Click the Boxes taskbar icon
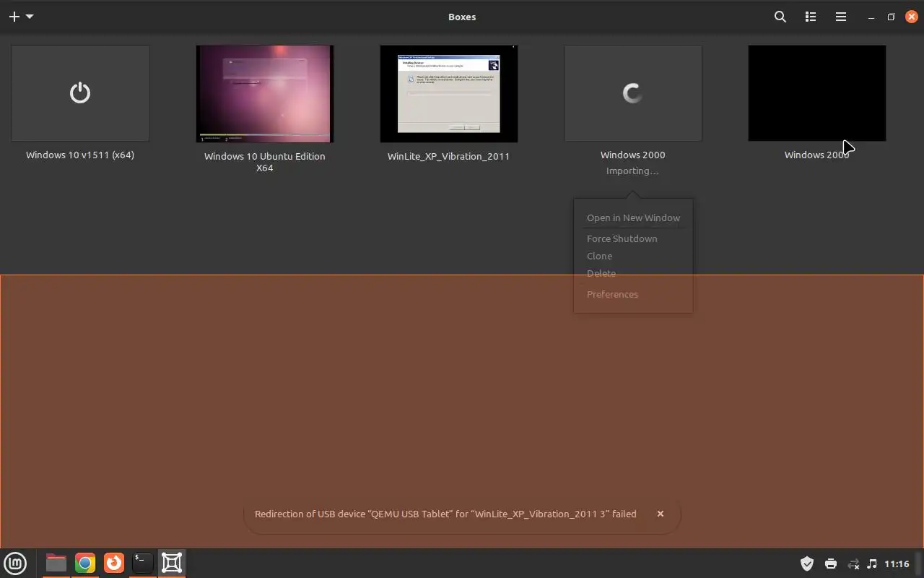924x578 pixels. pyautogui.click(x=172, y=563)
